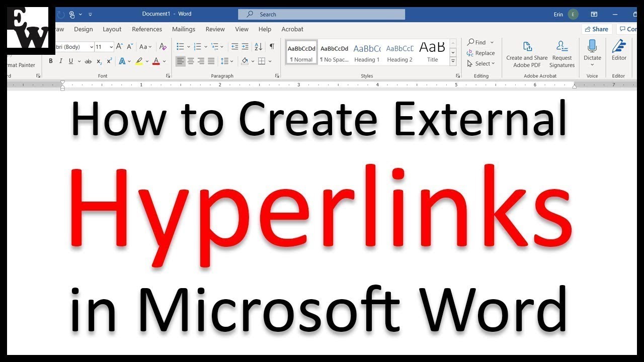The height and width of the screenshot is (362, 644).
Task: Insert a multilevel list
Action: click(x=215, y=47)
